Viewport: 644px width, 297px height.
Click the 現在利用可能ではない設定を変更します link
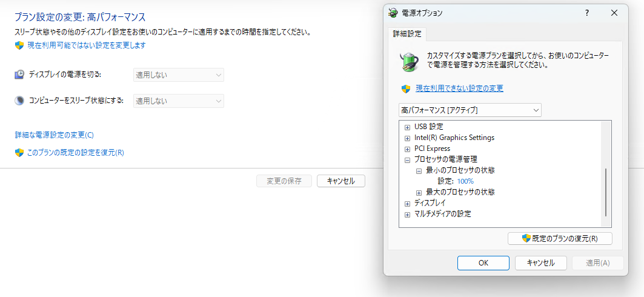[86, 45]
